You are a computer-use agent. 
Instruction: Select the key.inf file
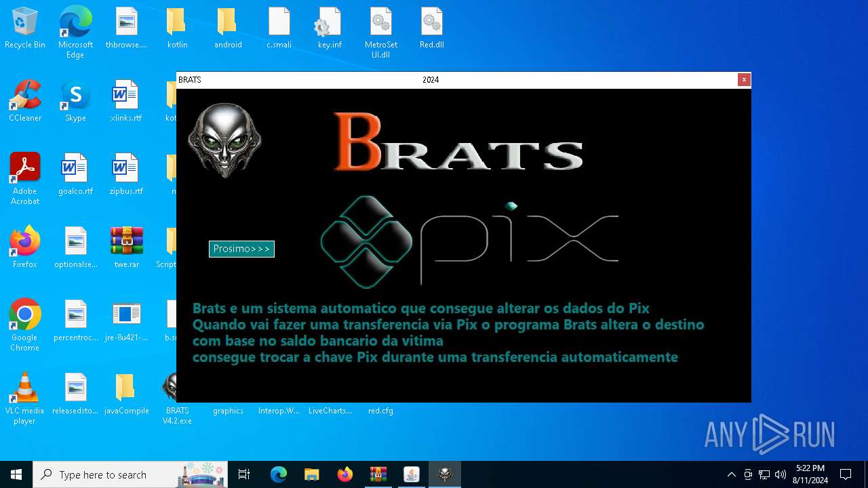click(330, 28)
